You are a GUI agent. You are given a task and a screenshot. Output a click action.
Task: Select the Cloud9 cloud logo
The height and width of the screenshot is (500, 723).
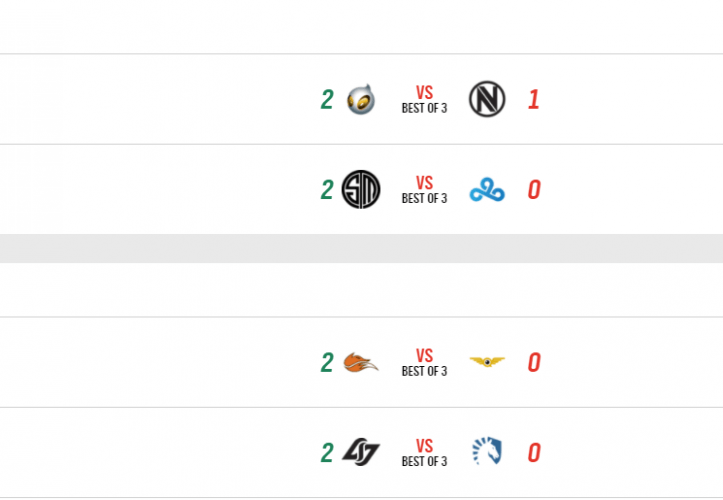[x=487, y=189]
